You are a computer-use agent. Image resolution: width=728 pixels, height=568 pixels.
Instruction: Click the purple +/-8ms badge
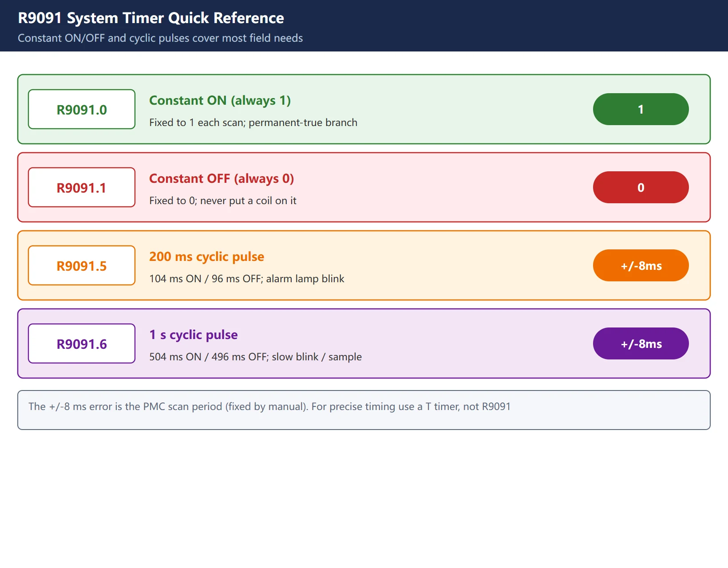click(x=641, y=343)
